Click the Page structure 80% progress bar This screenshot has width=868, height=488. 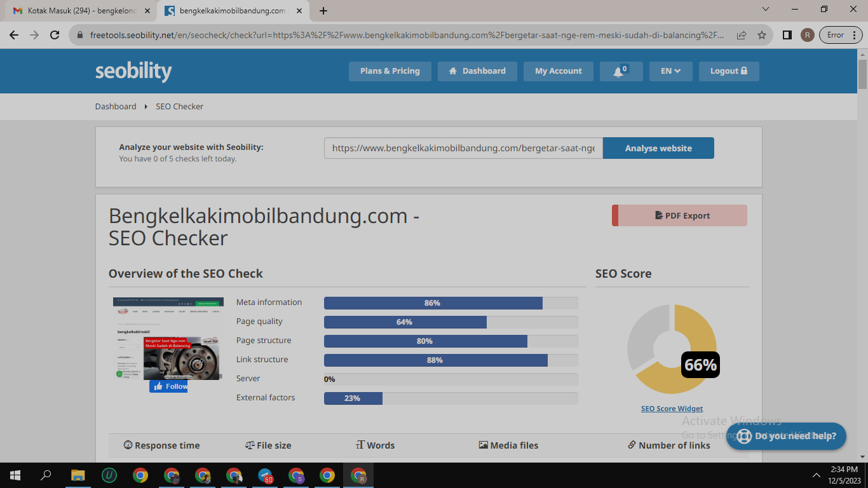tap(451, 341)
